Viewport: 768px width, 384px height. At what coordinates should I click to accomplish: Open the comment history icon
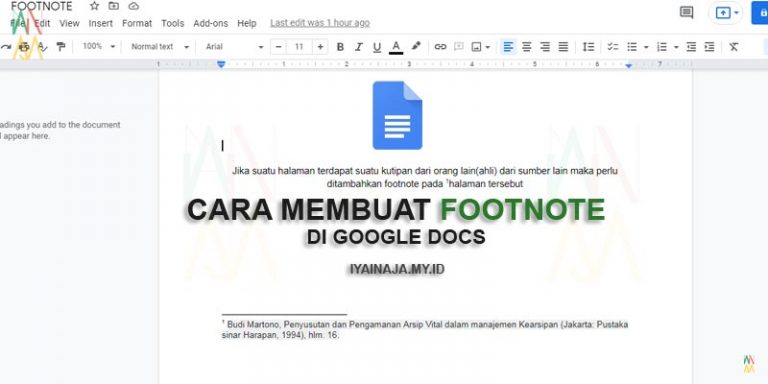[687, 13]
